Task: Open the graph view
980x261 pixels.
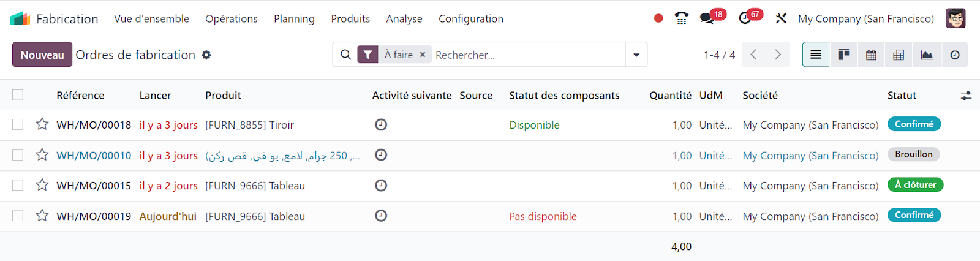Action: coord(927,55)
